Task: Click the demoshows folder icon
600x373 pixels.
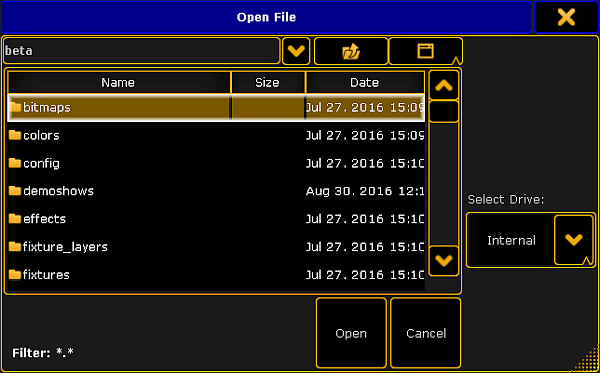Action: 15,191
